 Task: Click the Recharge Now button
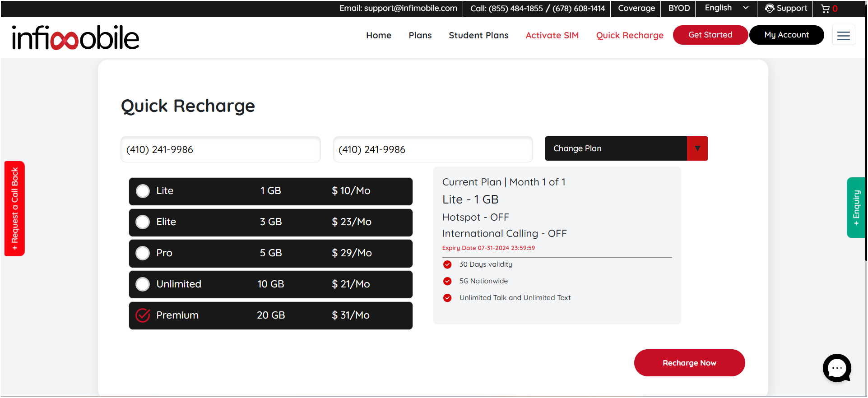coord(689,363)
